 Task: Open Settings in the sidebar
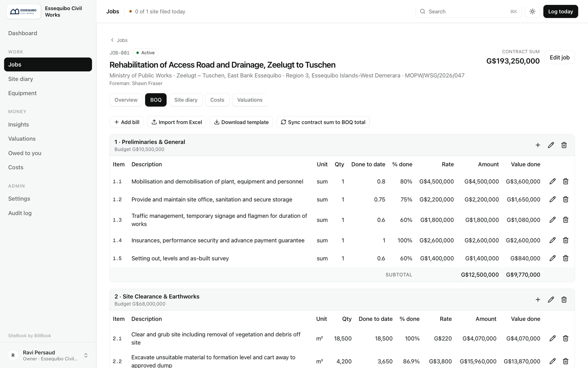click(48, 199)
